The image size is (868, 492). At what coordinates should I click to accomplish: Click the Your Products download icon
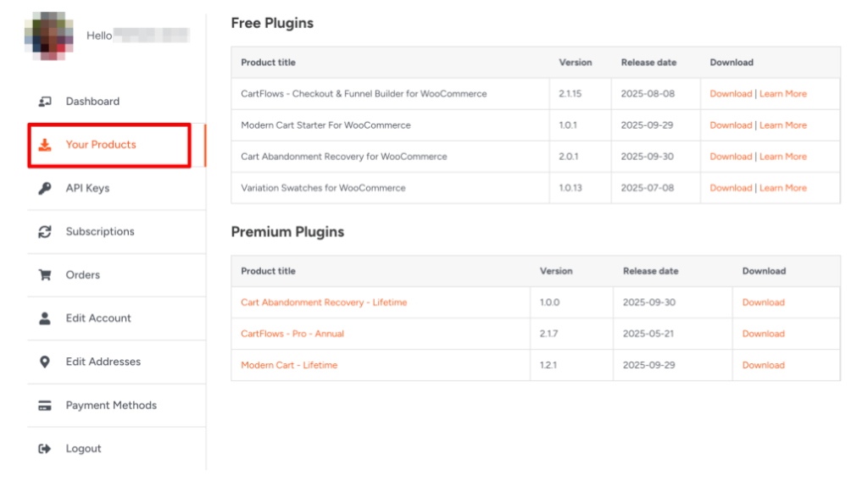(x=45, y=145)
